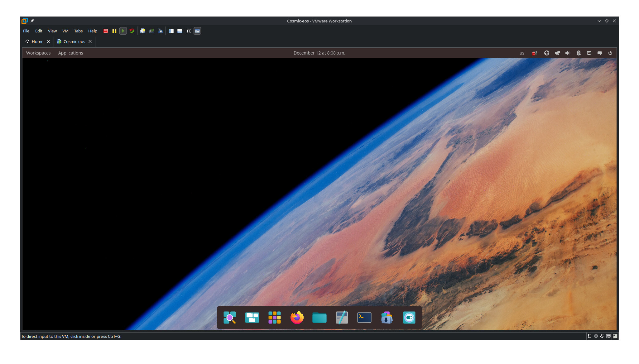Click the red Power Off VM button
This screenshot has width=639, height=364.
point(106,31)
